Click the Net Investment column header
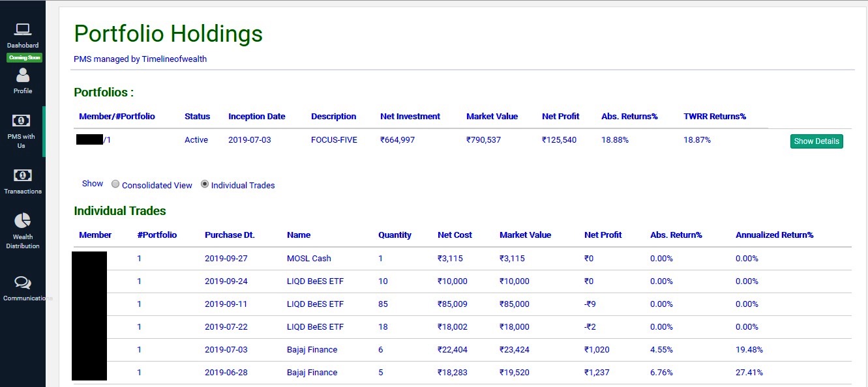868x387 pixels. tap(410, 116)
